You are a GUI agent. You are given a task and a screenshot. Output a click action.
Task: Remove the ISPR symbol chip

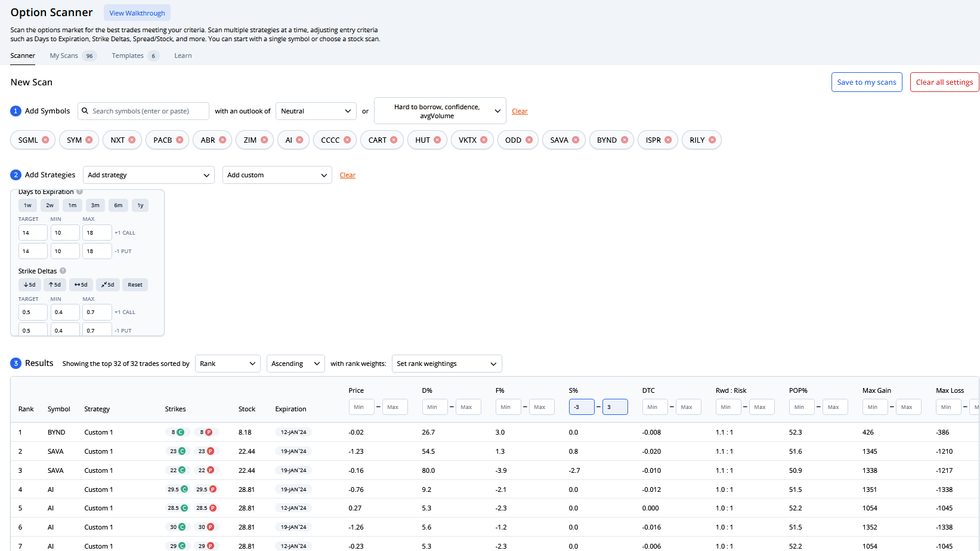[668, 140]
